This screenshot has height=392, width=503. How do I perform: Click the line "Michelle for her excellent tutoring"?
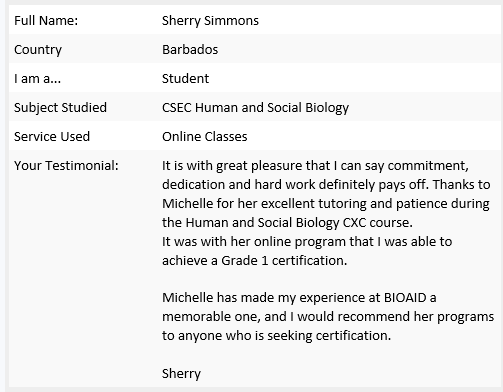[x=326, y=204]
